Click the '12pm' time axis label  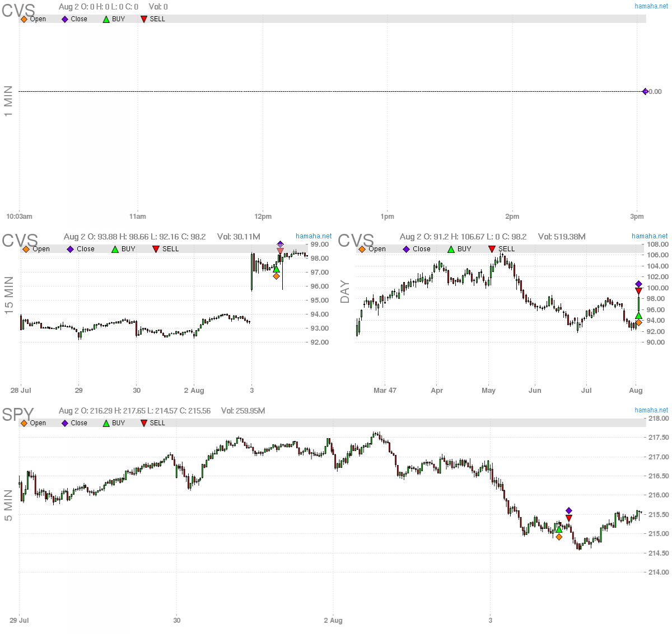(x=263, y=217)
